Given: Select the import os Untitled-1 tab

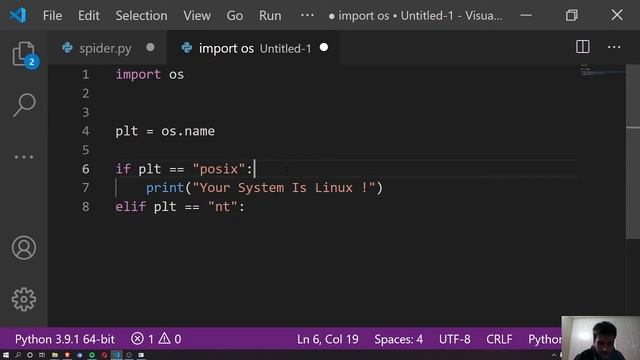Looking at the screenshot, I should point(253,48).
